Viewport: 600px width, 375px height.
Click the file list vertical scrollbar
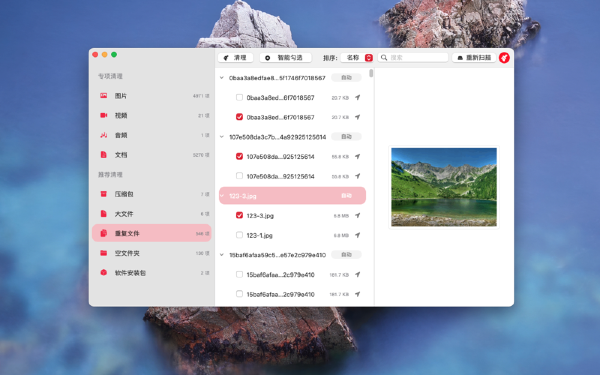point(371,73)
